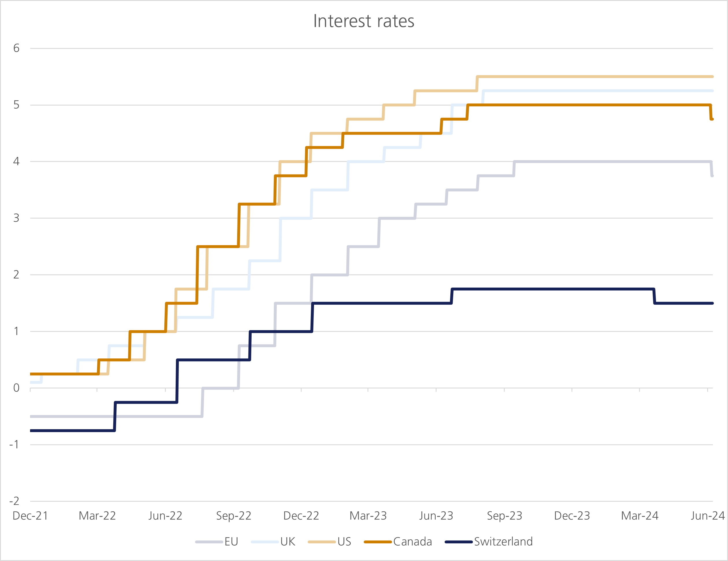This screenshot has height=561, width=728.
Task: Click the EU legend line swatch
Action: coord(209,542)
